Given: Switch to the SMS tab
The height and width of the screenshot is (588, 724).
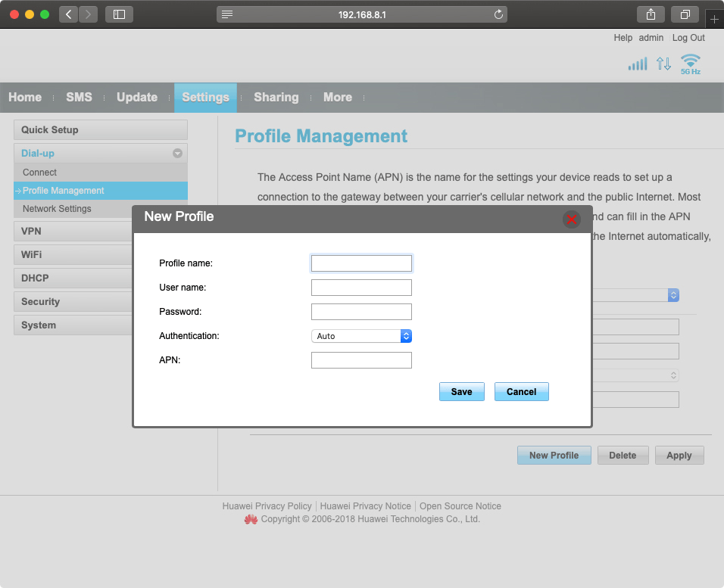Looking at the screenshot, I should pyautogui.click(x=79, y=98).
